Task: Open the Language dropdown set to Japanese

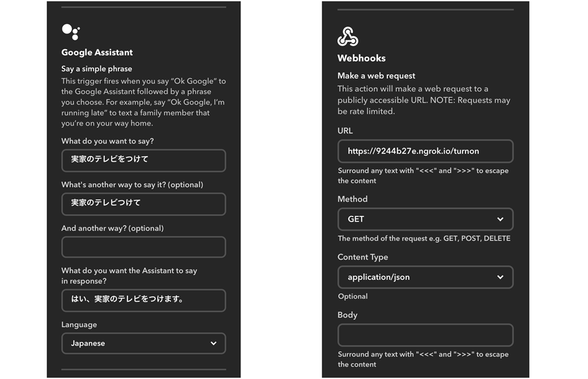Action: tap(144, 344)
